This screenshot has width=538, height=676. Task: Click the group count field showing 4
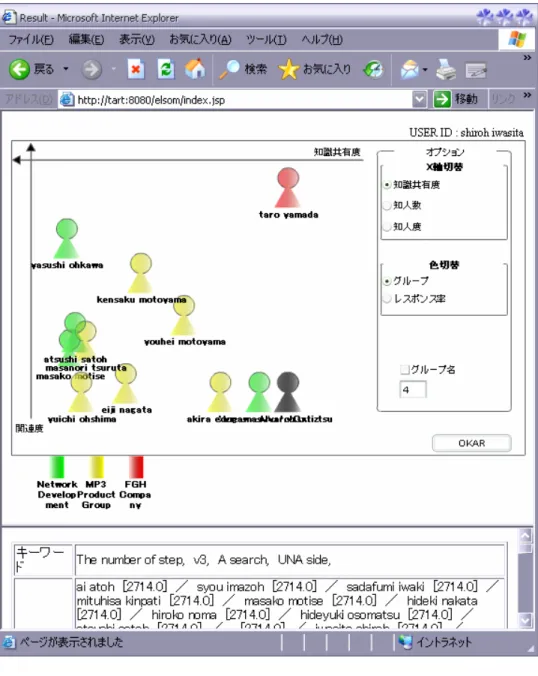[413, 390]
